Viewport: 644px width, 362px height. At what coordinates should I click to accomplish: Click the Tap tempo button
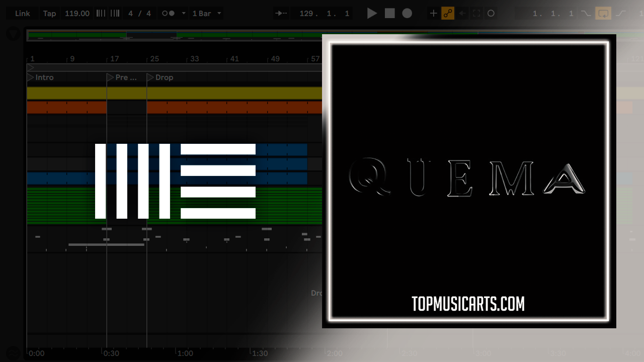[x=49, y=14]
